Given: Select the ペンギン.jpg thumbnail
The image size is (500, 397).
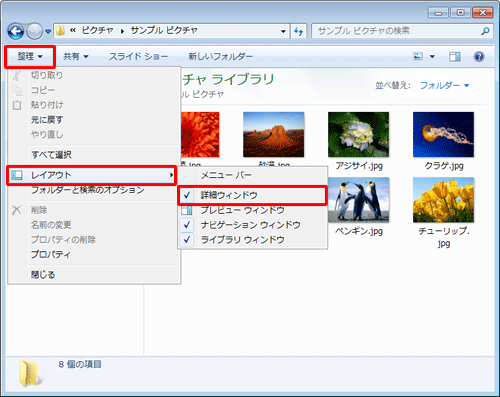Looking at the screenshot, I should 358,200.
